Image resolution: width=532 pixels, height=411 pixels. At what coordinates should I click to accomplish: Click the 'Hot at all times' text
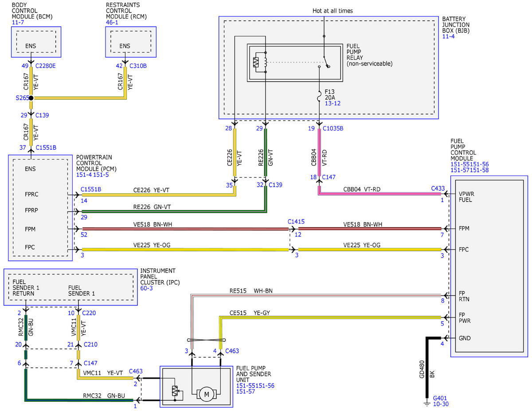(333, 11)
